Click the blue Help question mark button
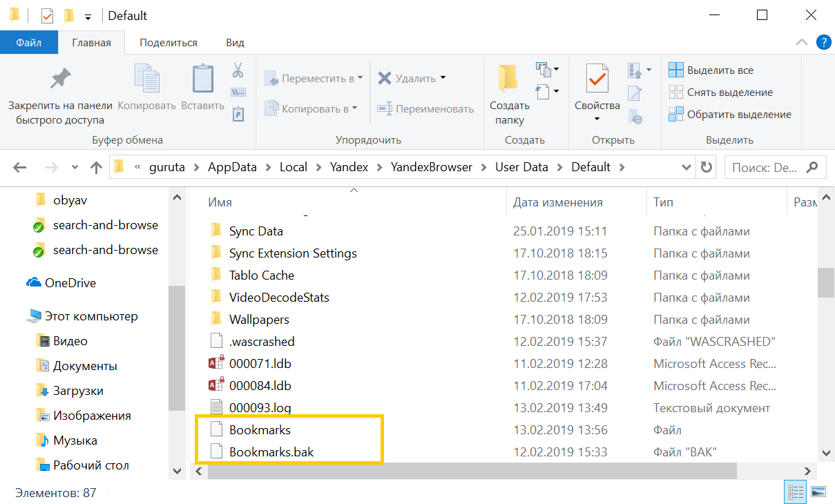 823,42
